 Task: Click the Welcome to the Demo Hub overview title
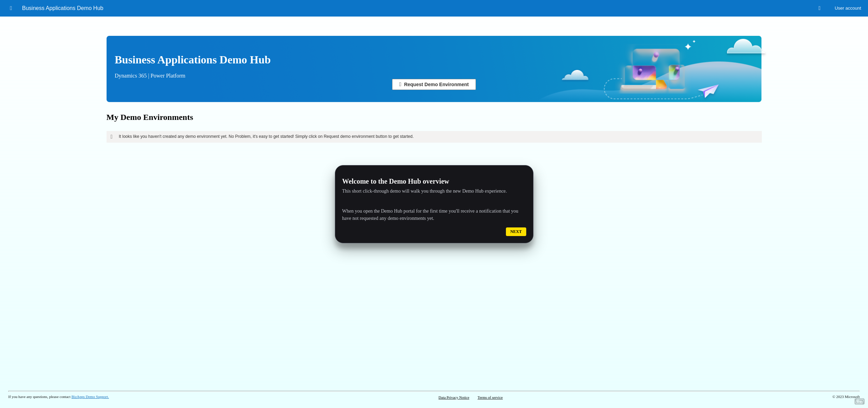click(396, 181)
